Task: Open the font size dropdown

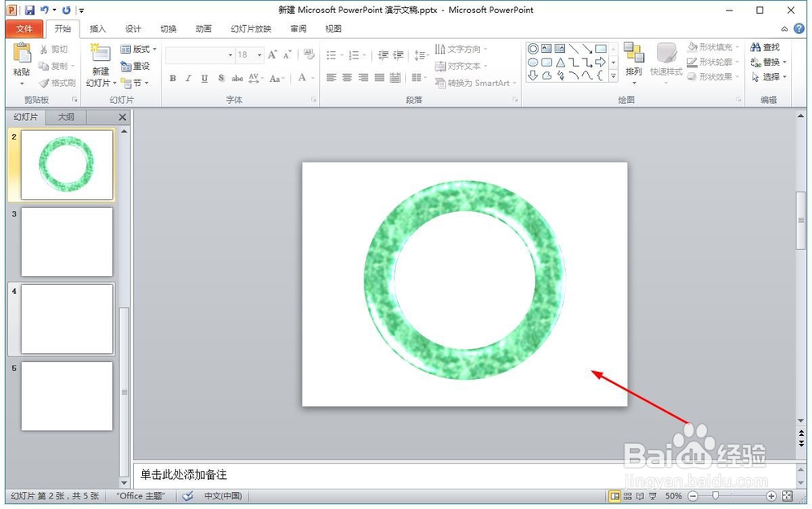Action: tap(260, 54)
